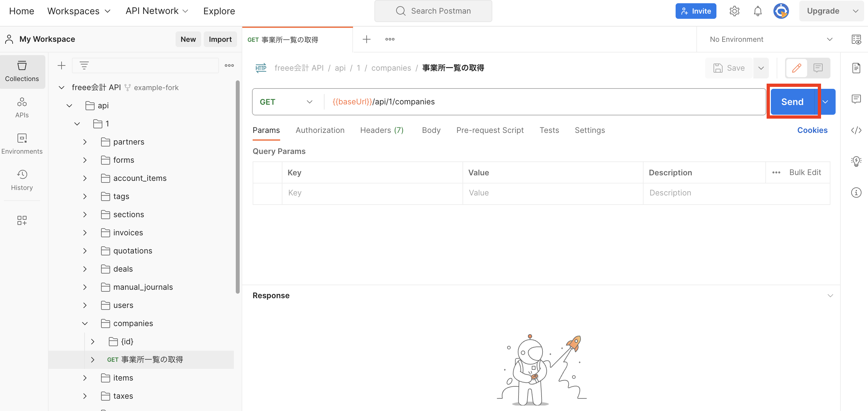The height and width of the screenshot is (411, 868).
Task: Open the comments panel
Action: pyautogui.click(x=856, y=99)
